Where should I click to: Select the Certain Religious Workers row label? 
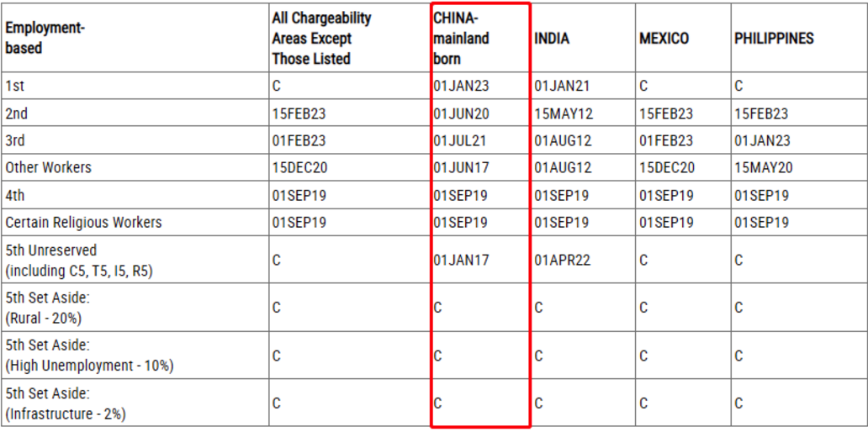pos(83,223)
